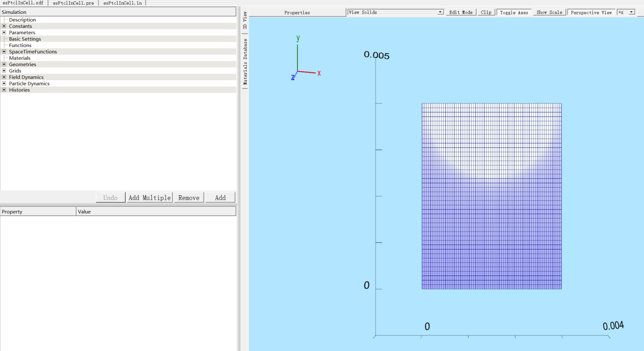Select SpaceTimeFunctions in the tree
The image size is (644, 351).
33,51
